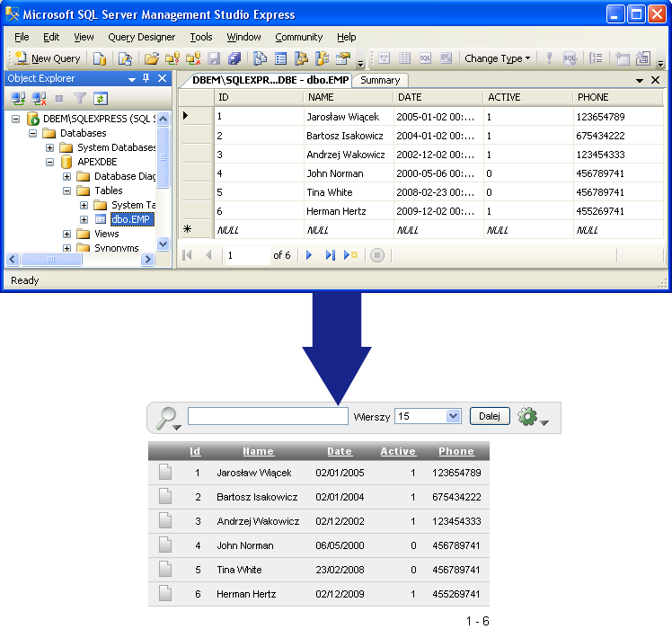This screenshot has height=629, width=672.
Task: Click the New Query toolbar button
Action: tap(48, 58)
